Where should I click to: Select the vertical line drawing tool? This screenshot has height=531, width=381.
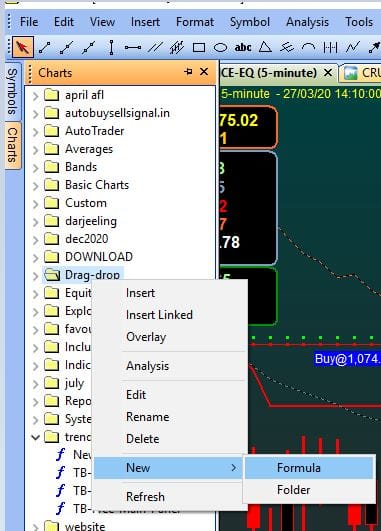click(x=111, y=47)
